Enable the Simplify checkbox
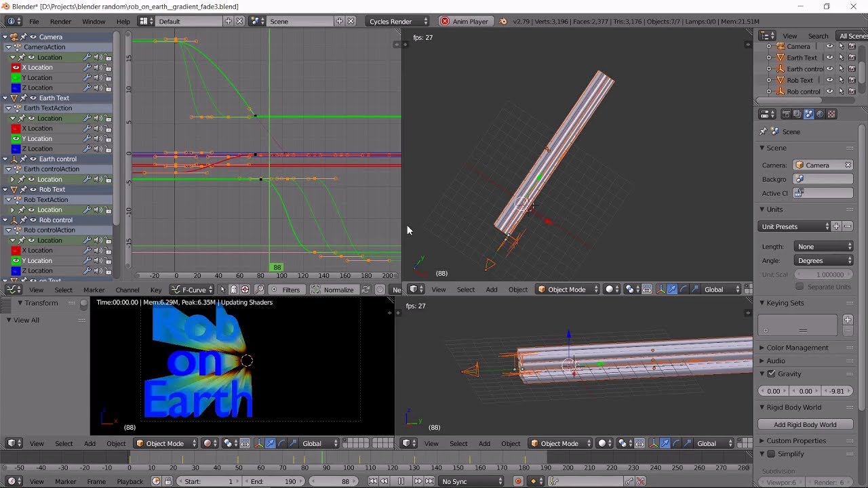Viewport: 868px width, 488px height. pos(771,453)
